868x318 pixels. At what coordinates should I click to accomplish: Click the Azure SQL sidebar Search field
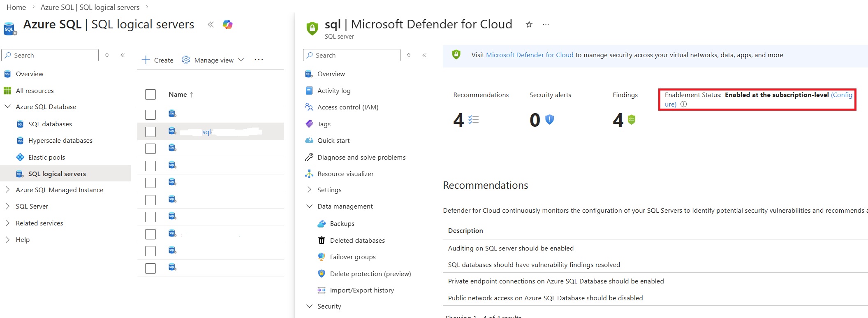[50, 55]
